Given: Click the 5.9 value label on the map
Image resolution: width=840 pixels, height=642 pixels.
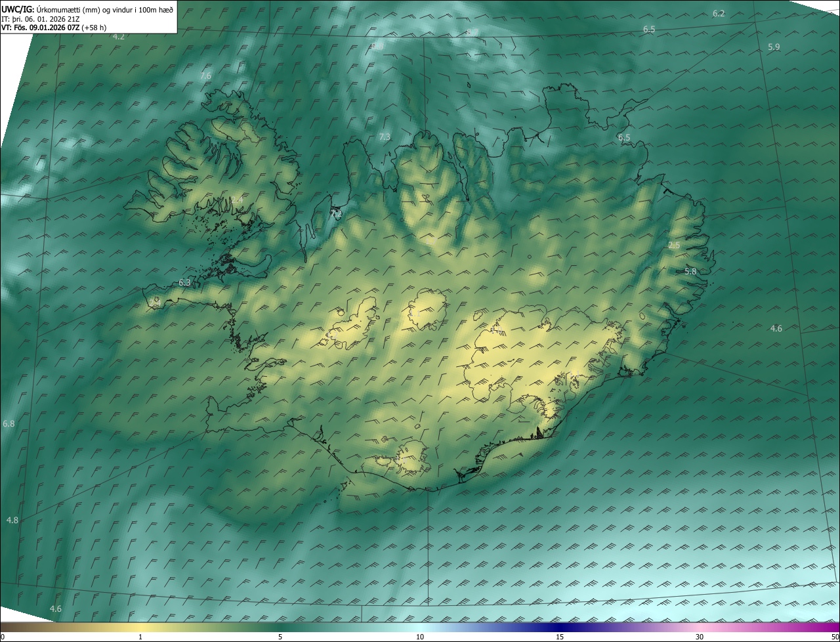Looking at the screenshot, I should click(774, 47).
